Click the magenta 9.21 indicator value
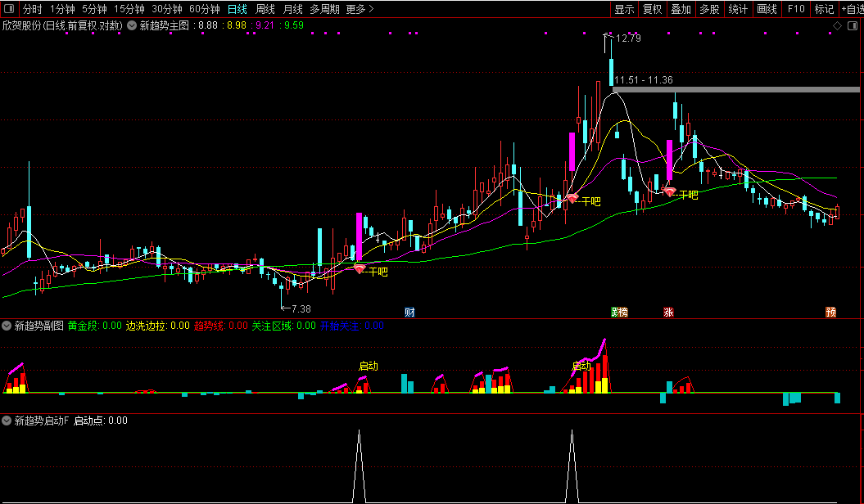Viewport: 864px width, 504px height. point(265,25)
